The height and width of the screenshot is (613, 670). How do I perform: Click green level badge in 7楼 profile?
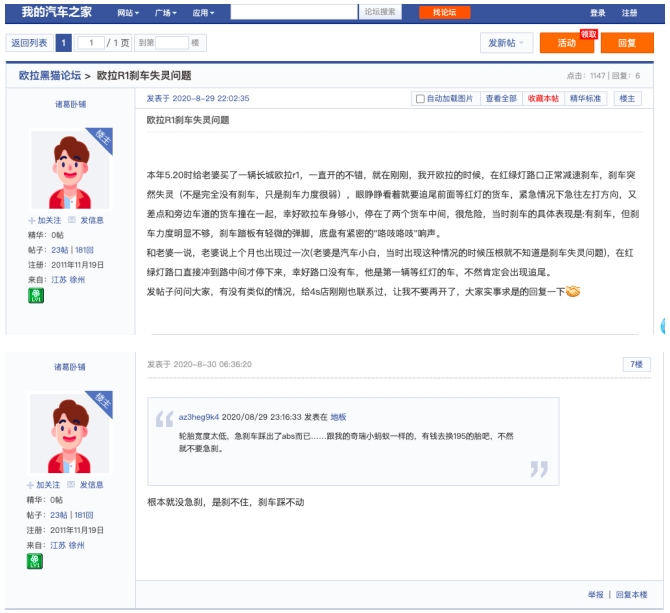click(x=35, y=561)
